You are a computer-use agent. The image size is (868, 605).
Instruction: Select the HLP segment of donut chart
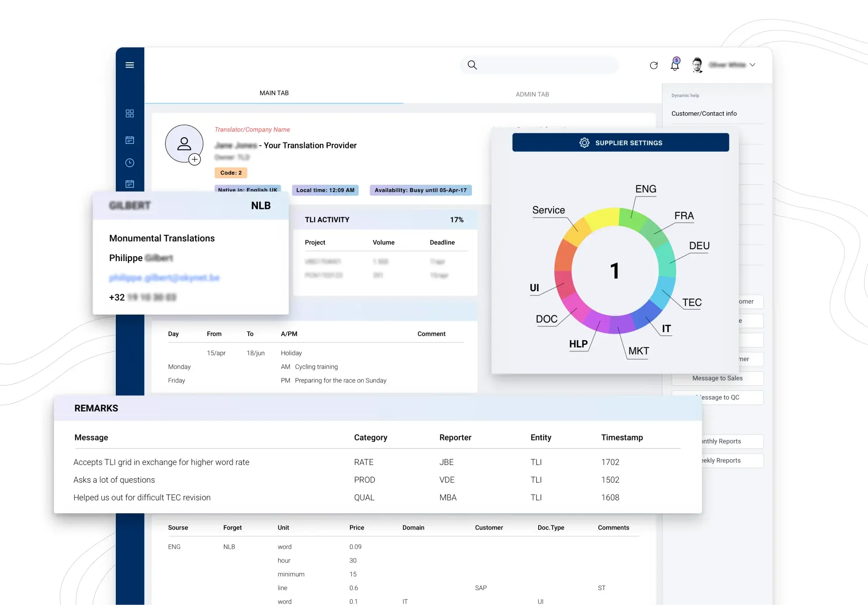click(x=597, y=322)
